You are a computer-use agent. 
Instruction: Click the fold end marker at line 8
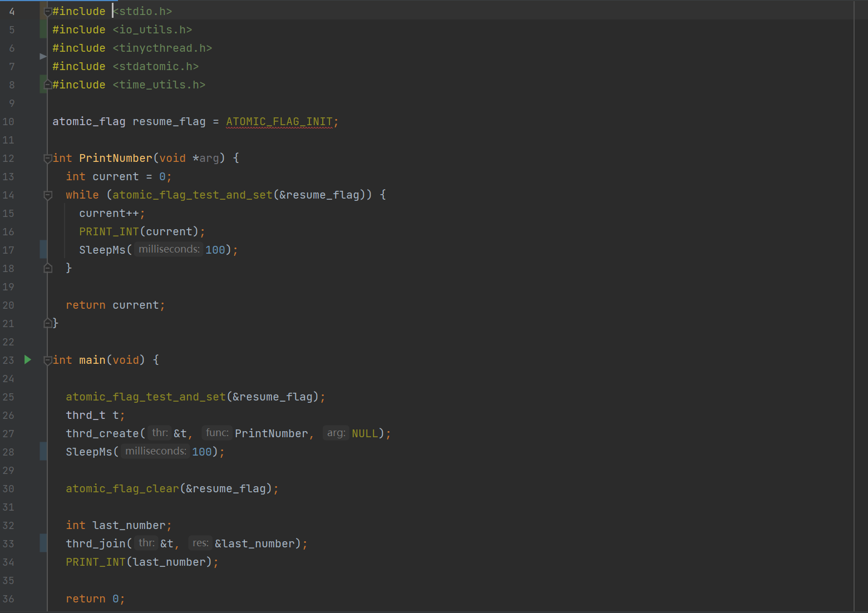(x=48, y=85)
